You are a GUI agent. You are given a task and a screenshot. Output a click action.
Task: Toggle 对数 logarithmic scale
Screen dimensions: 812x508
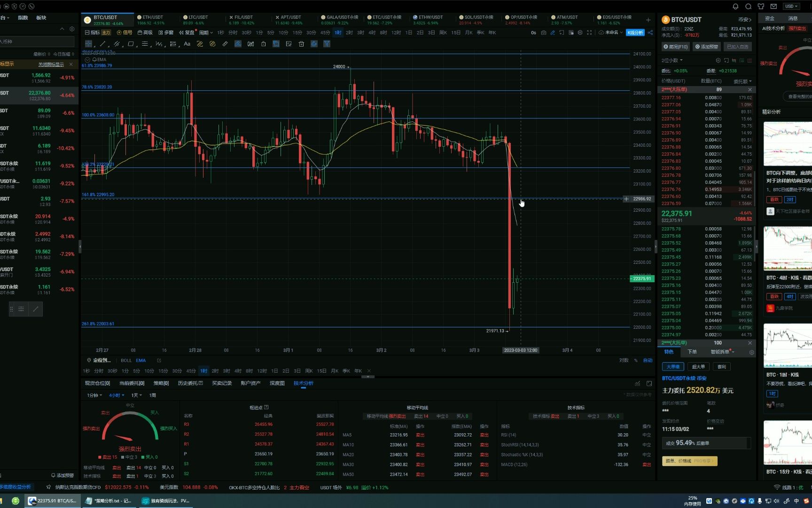pos(624,360)
